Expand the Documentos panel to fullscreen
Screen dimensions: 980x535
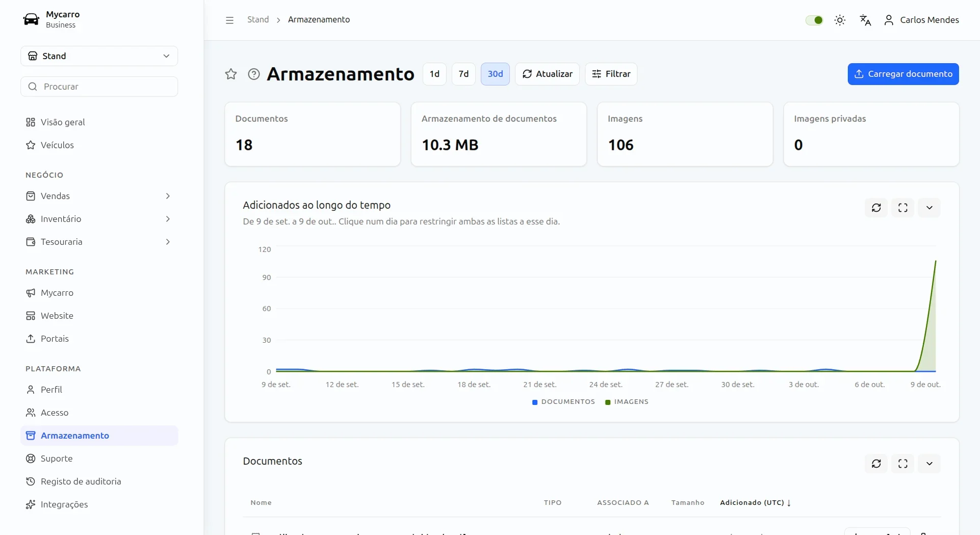click(903, 464)
